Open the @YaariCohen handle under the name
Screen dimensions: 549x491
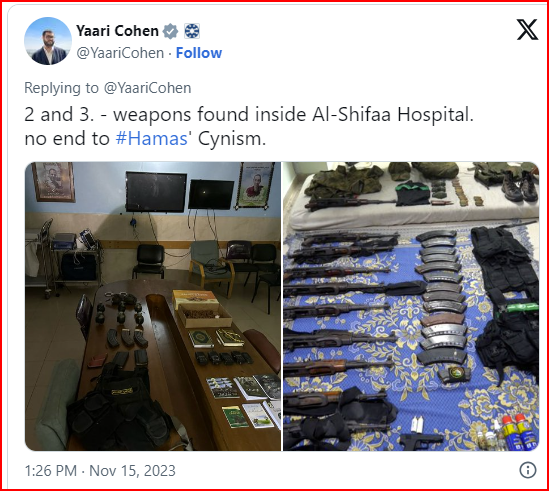120,53
